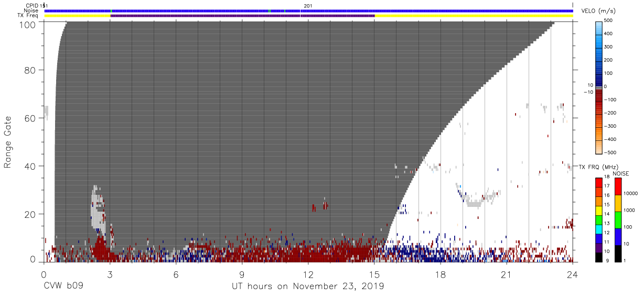The height and width of the screenshot is (297, 644).
Task: Click the NOISE legend title
Action: (621, 173)
